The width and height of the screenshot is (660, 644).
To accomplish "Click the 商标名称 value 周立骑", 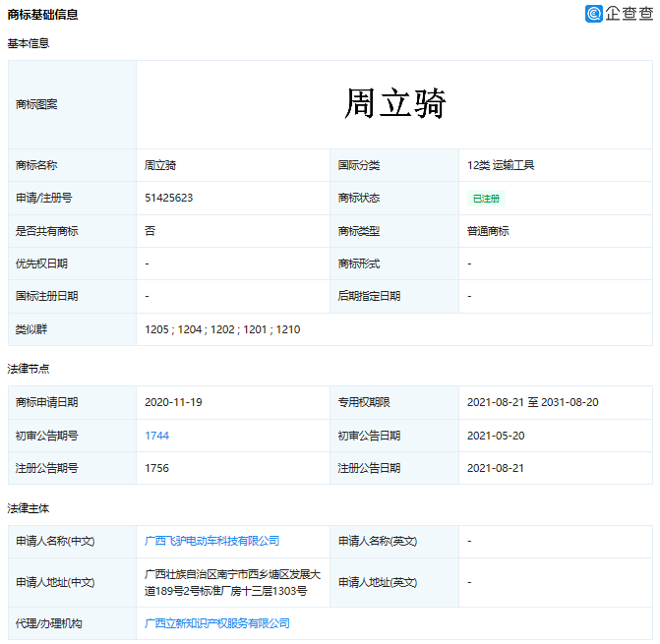I will [160, 165].
